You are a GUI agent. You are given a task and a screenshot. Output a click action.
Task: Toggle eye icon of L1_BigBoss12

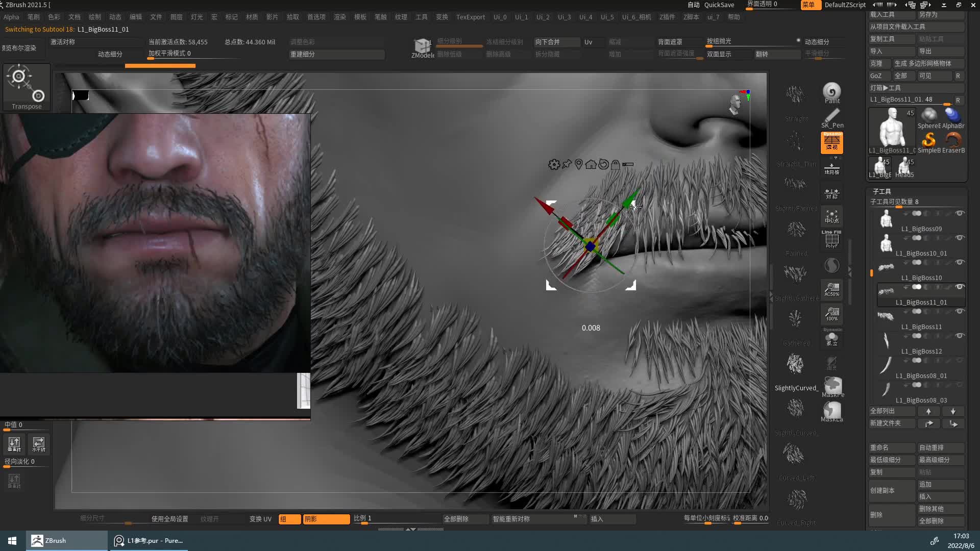click(960, 336)
